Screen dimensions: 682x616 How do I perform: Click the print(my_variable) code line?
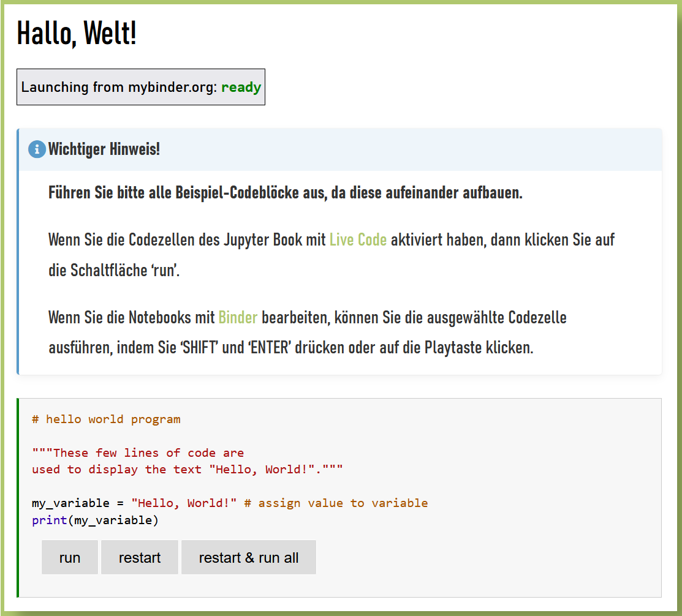coord(95,520)
